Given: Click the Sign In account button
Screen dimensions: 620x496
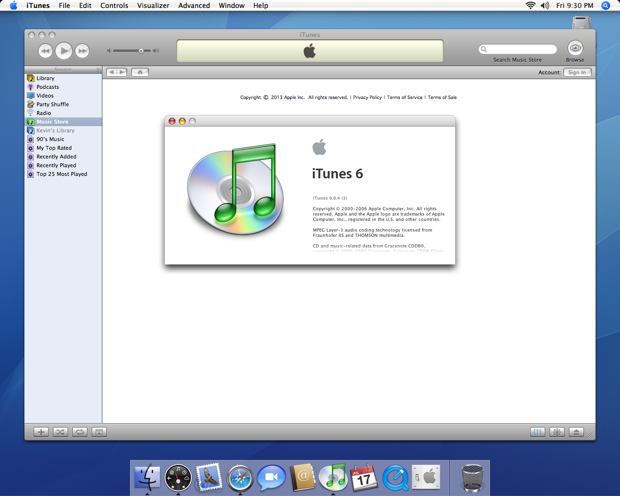Looking at the screenshot, I should pos(577,72).
